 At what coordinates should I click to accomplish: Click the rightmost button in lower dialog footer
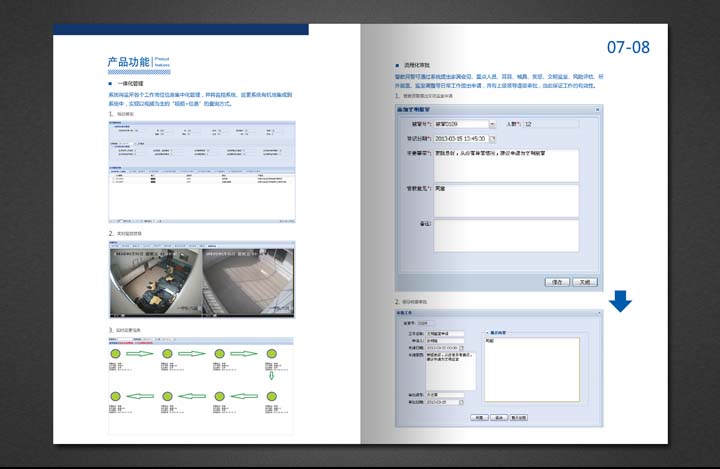(x=518, y=418)
